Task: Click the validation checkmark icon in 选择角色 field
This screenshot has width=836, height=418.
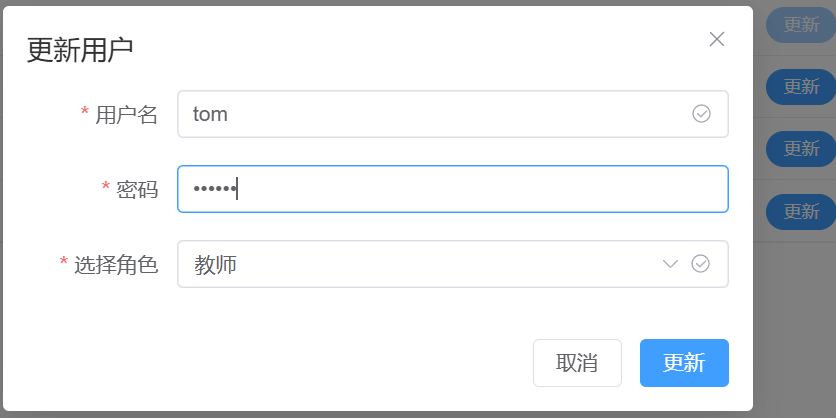Action: click(701, 264)
